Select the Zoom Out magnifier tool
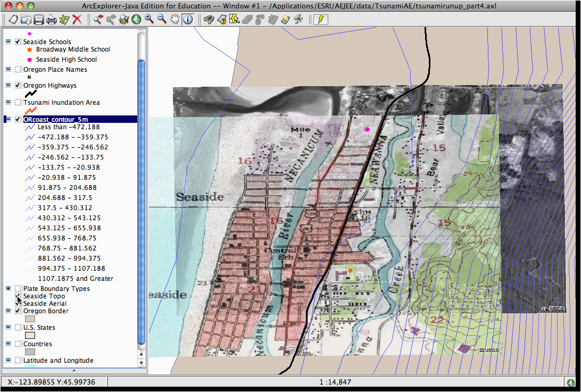 (162, 19)
